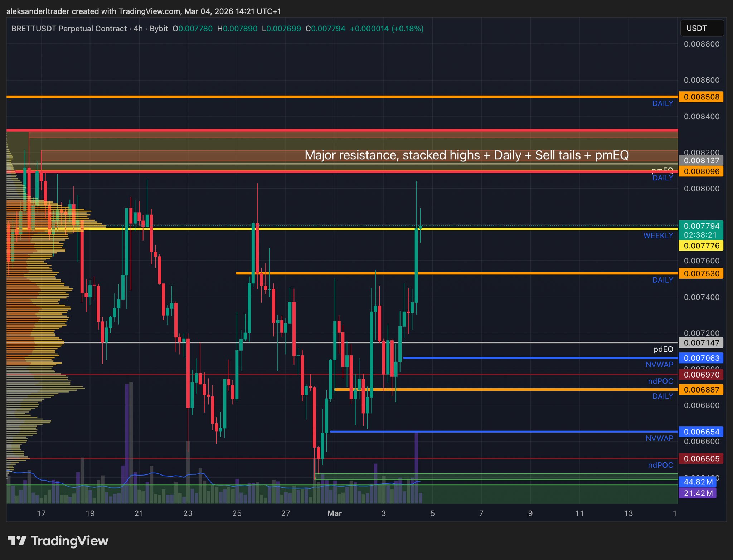Select the yellow 0.007776 weekly level label
Image resolution: width=733 pixels, height=560 pixels.
(x=701, y=246)
